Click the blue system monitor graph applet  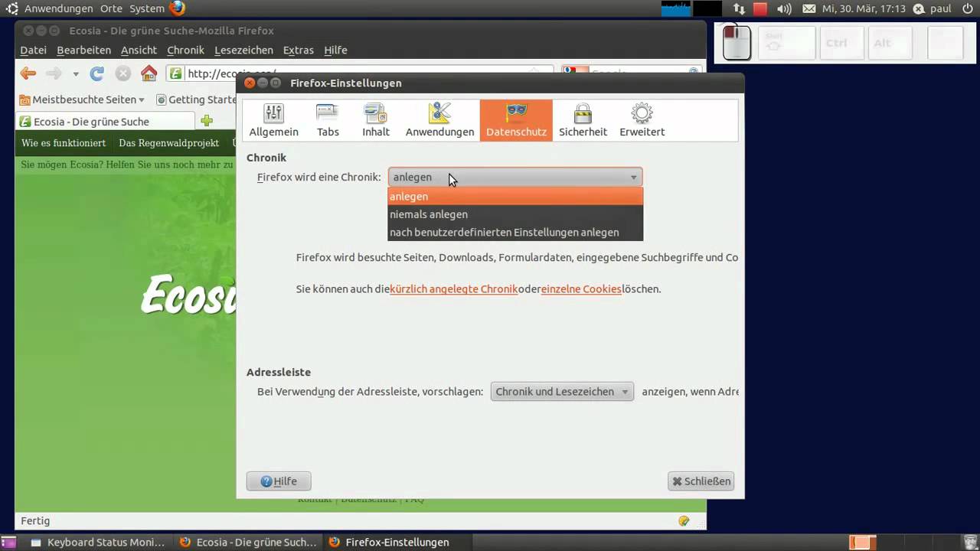pyautogui.click(x=676, y=8)
